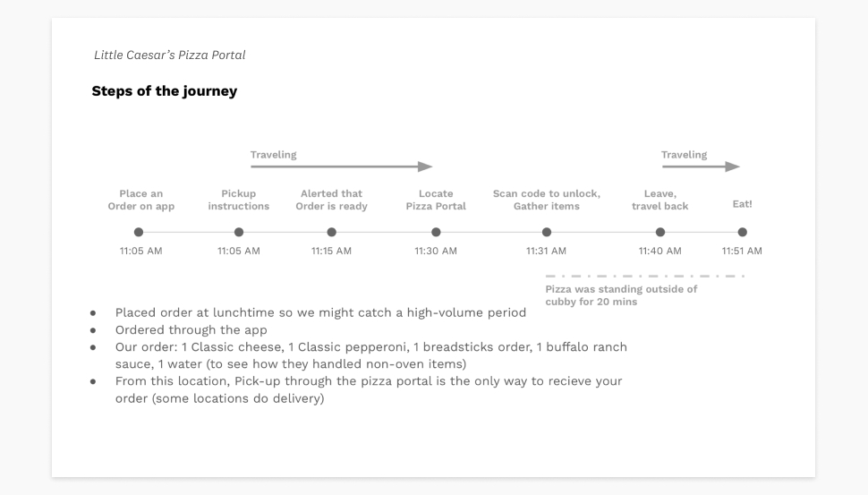Screen dimensions: 868x495
Task: Select the Pickup instructions timeline dot
Action: [239, 232]
